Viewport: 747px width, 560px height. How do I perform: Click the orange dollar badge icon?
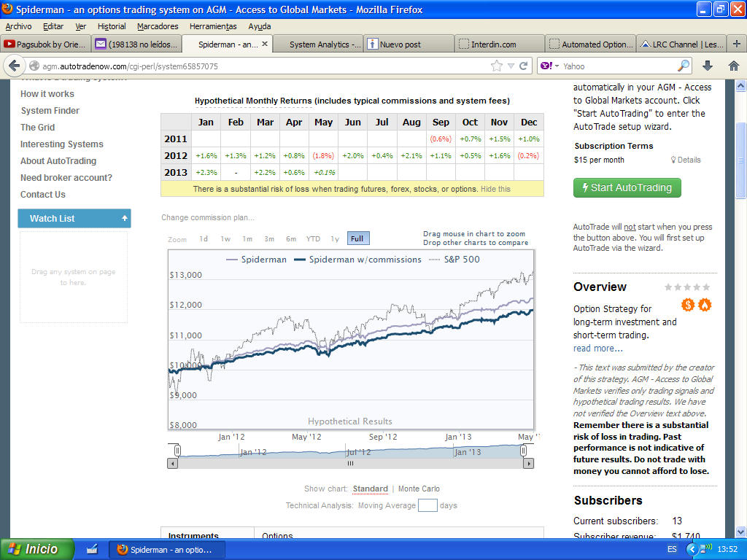point(687,305)
